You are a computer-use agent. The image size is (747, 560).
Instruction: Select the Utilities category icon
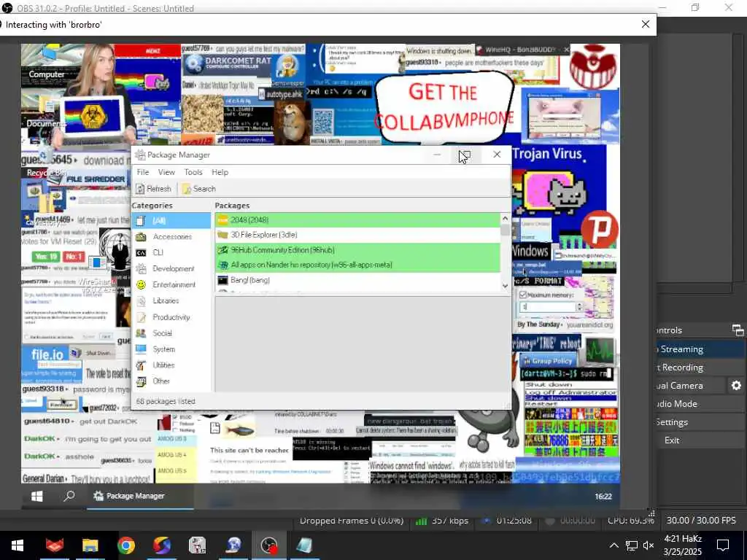pyautogui.click(x=141, y=365)
